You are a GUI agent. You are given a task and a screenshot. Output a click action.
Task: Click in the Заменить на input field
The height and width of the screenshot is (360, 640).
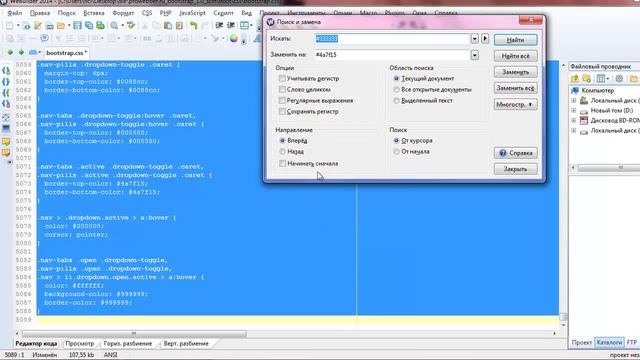pyautogui.click(x=392, y=55)
